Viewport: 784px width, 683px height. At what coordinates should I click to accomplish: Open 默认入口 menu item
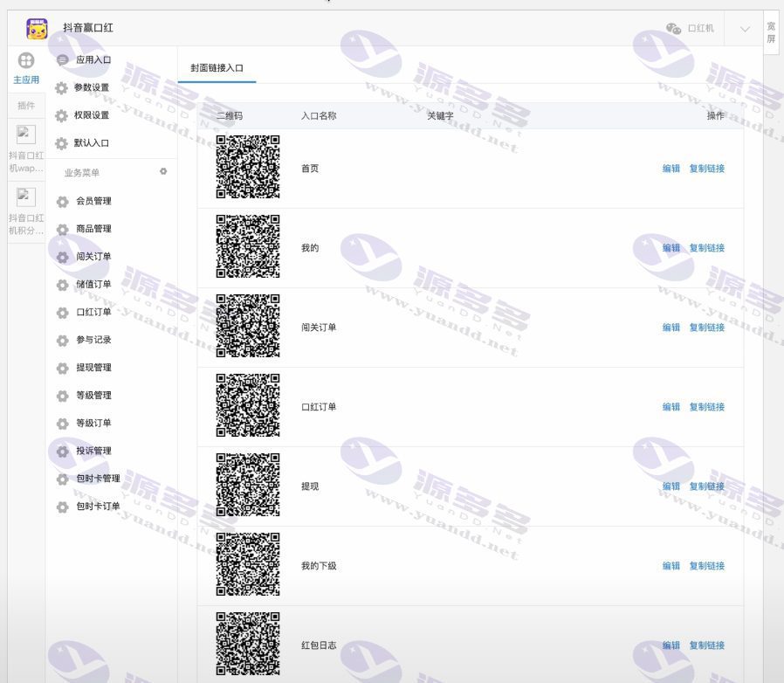click(x=92, y=143)
